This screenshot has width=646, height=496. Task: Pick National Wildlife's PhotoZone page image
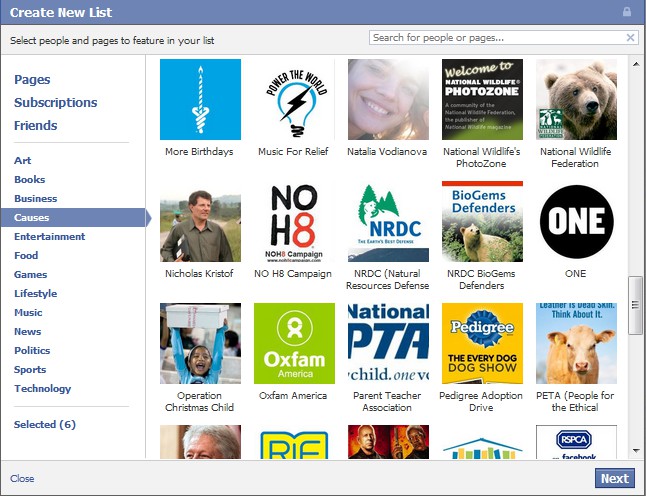click(482, 99)
